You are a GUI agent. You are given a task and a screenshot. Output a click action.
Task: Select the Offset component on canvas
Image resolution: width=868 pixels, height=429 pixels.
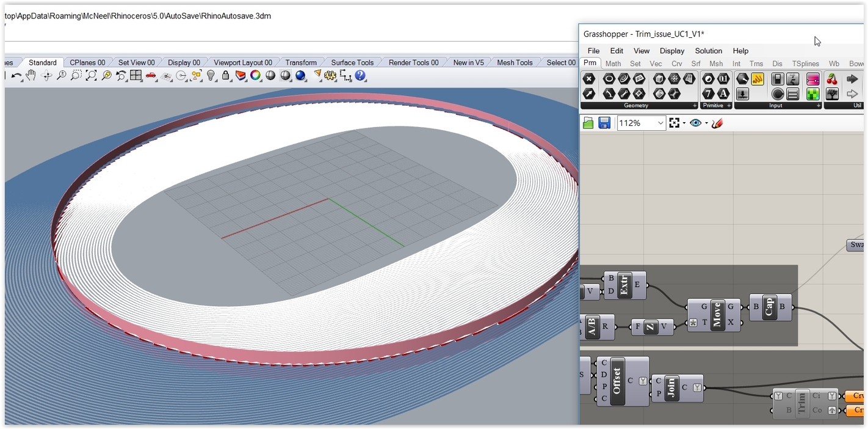(623, 381)
